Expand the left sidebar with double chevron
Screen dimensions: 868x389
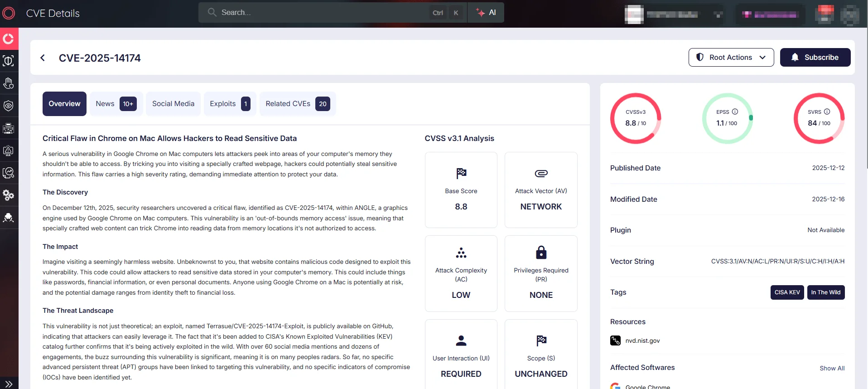click(9, 384)
